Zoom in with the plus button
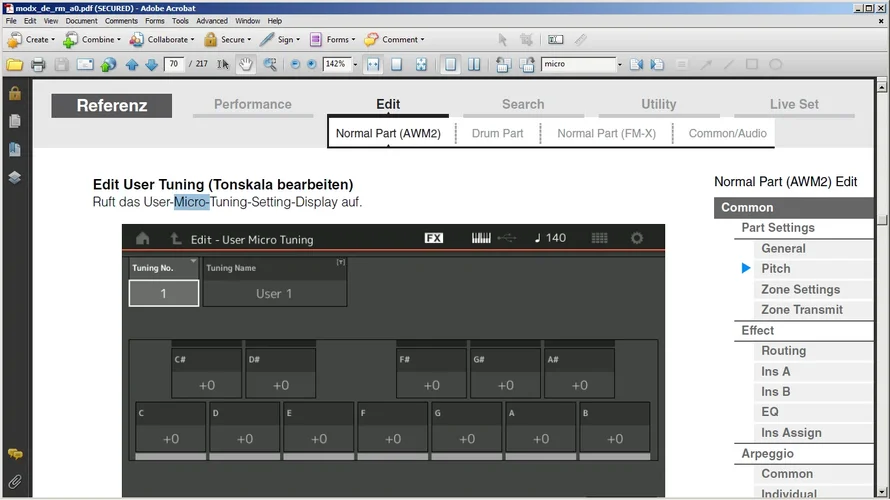Screen dimensions: 890x500 click(x=312, y=64)
